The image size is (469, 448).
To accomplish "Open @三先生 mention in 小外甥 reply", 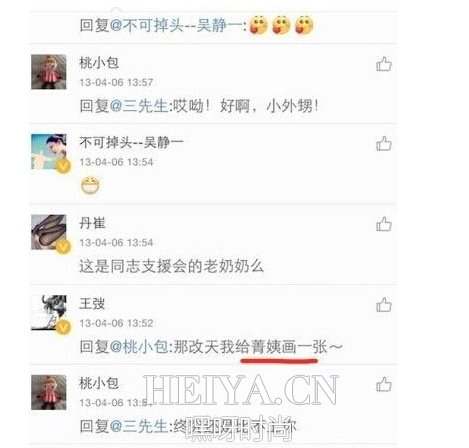I will 139,106.
